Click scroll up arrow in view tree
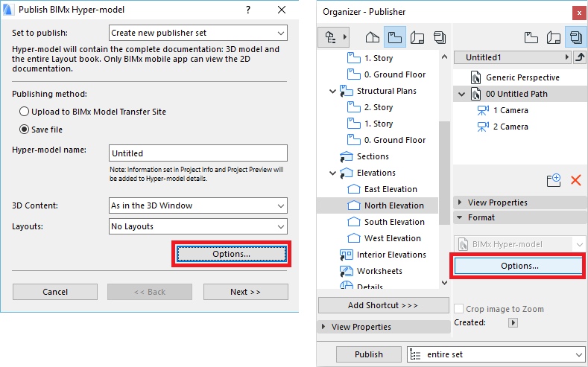588x367 pixels. tap(444, 57)
